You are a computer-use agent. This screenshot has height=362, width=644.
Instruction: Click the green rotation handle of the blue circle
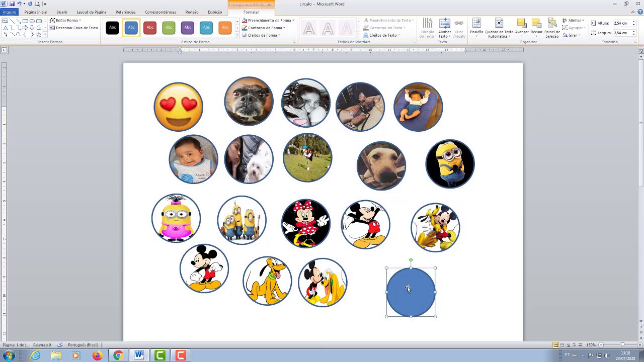[411, 260]
